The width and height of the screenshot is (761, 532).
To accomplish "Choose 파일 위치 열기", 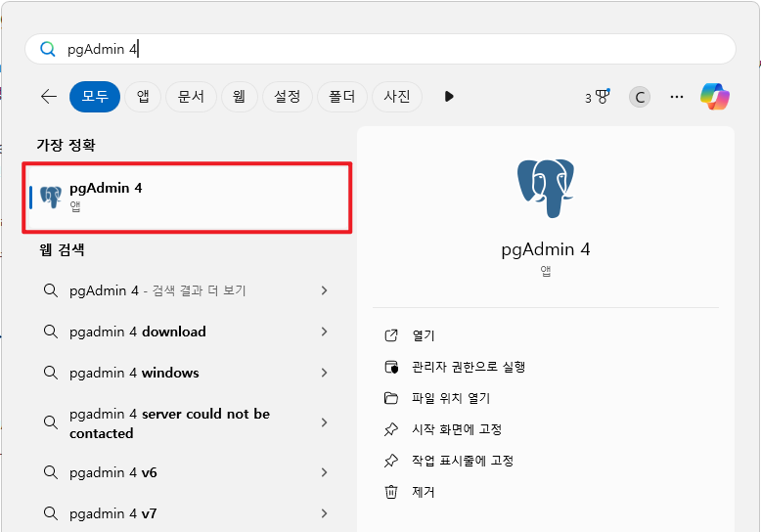I will point(451,398).
